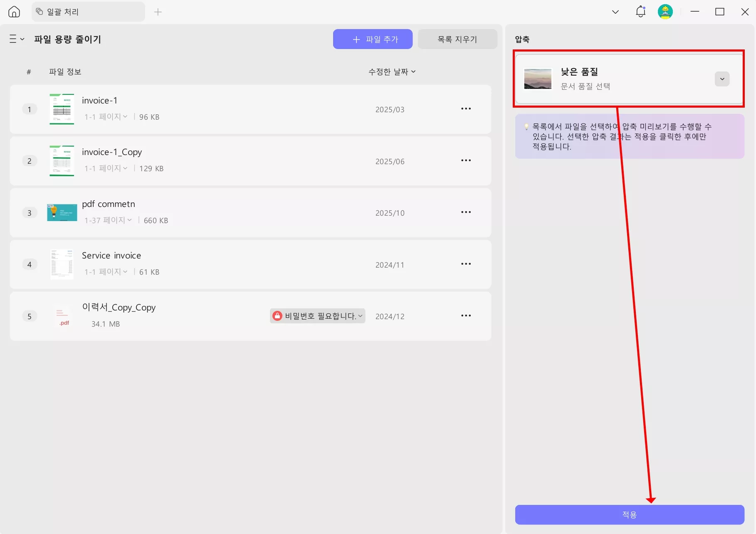Screen dimensions: 756x534
Task: Click the 이력서_Copy_Copy file name
Action: pos(119,307)
